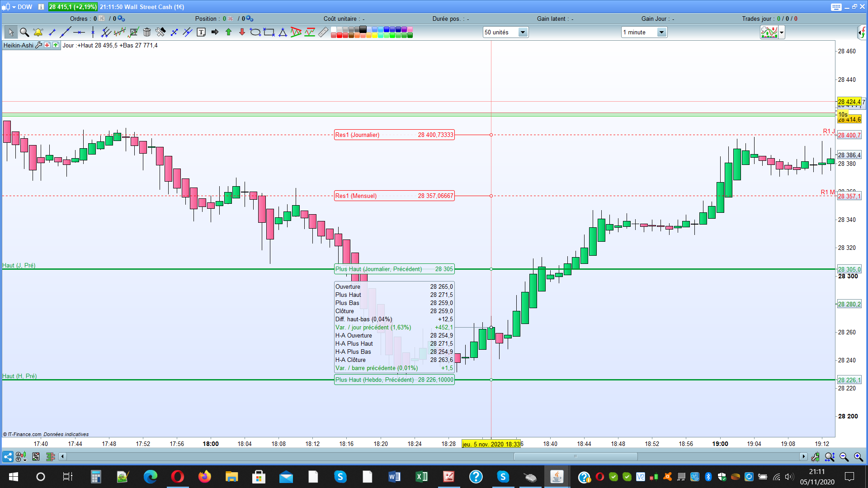Click the alert bell icon
Screen dimensions: 868x488
coord(38,32)
